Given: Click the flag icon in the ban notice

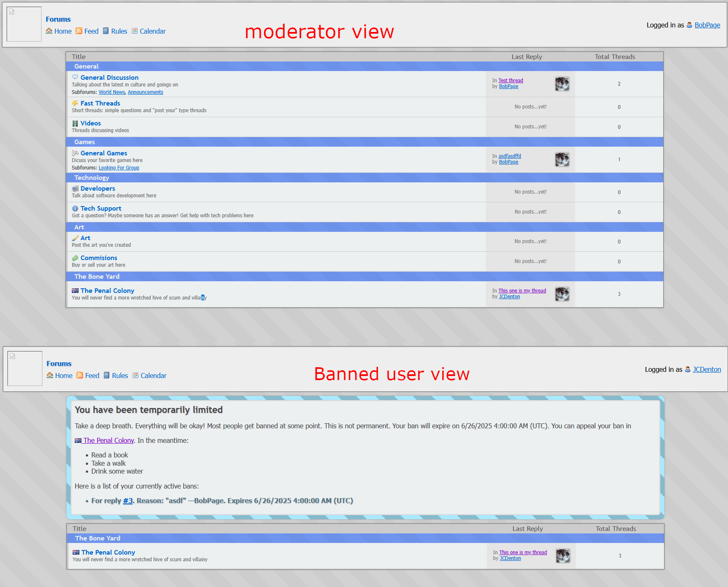Looking at the screenshot, I should click(78, 441).
